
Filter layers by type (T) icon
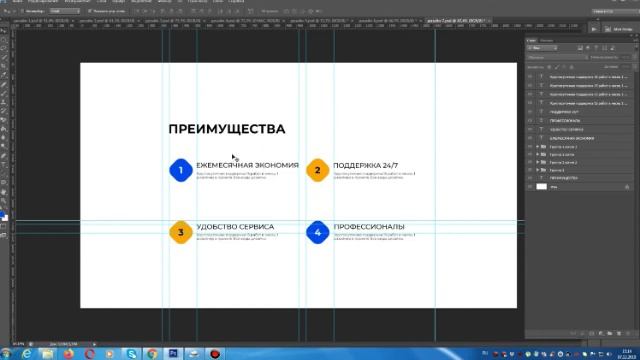pyautogui.click(x=596, y=48)
